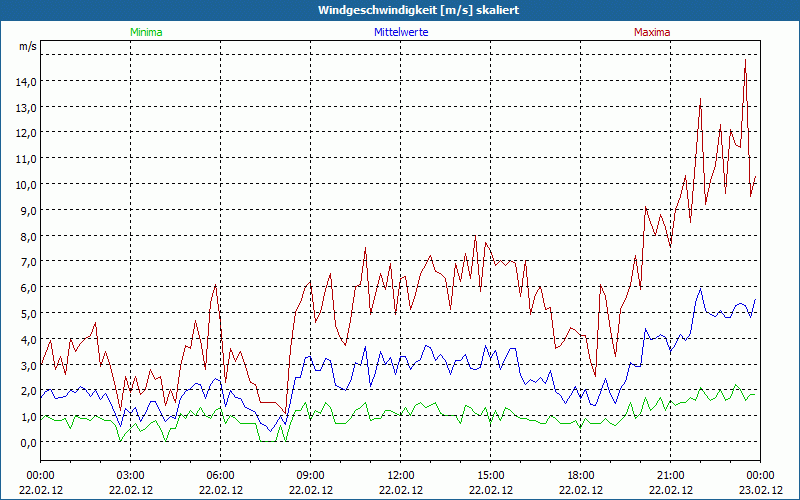Viewport: 800px width, 500px height.
Task: Click the 1,0 y-axis value
Action: click(x=29, y=417)
